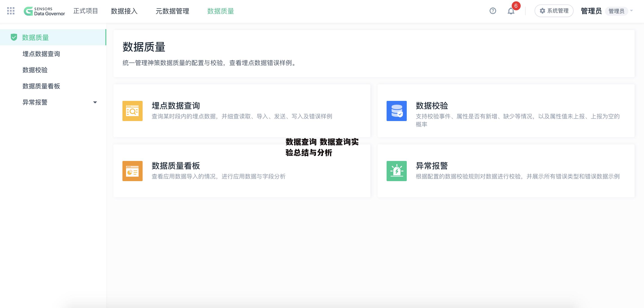Screen dimensions: 644x308
Task: Open the 正式项目 project selector
Action: coord(85,11)
